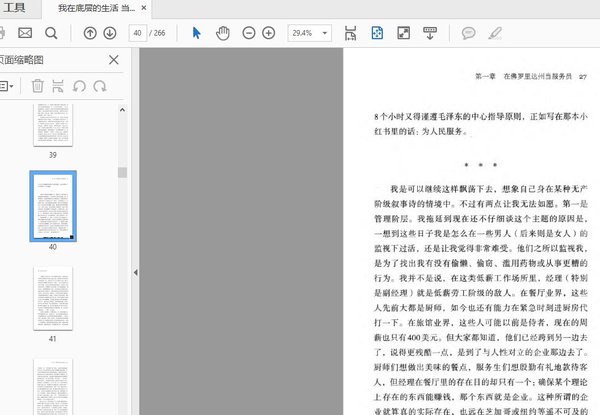Viewport: 600px width, 415px height.
Task: Select the highlighter pen tool
Action: point(494,33)
